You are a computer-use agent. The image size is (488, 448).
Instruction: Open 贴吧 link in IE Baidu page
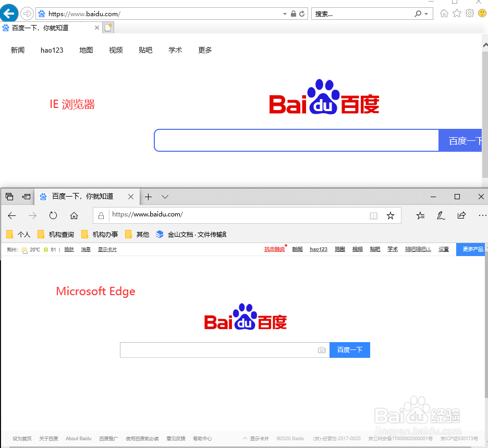[x=145, y=50]
